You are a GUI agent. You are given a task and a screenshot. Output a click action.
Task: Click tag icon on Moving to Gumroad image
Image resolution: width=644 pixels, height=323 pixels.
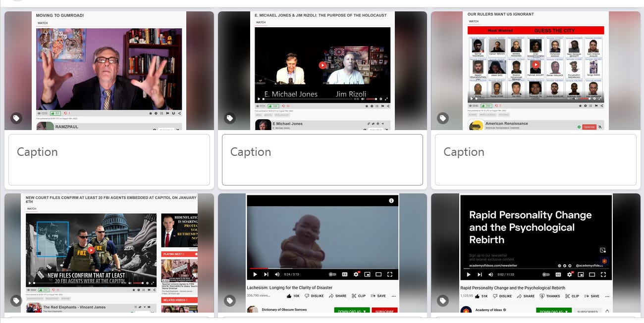[16, 118]
